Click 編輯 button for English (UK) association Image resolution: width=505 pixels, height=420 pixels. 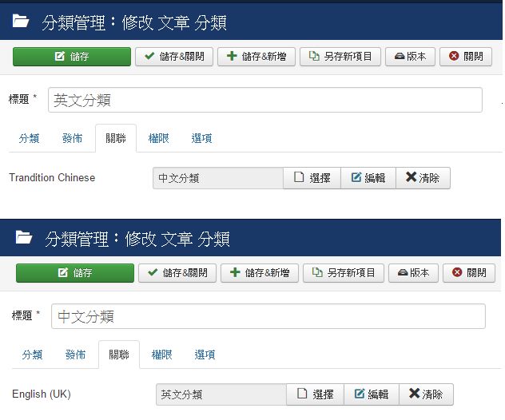(372, 394)
